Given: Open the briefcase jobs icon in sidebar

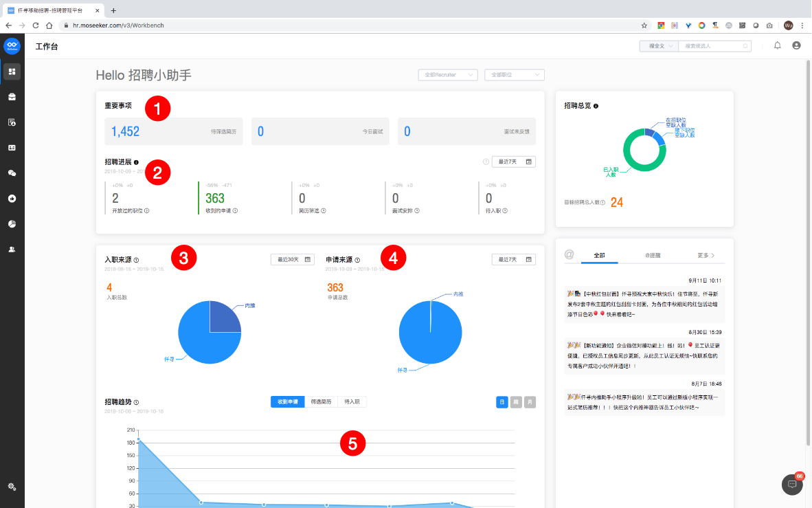Looking at the screenshot, I should (12, 97).
